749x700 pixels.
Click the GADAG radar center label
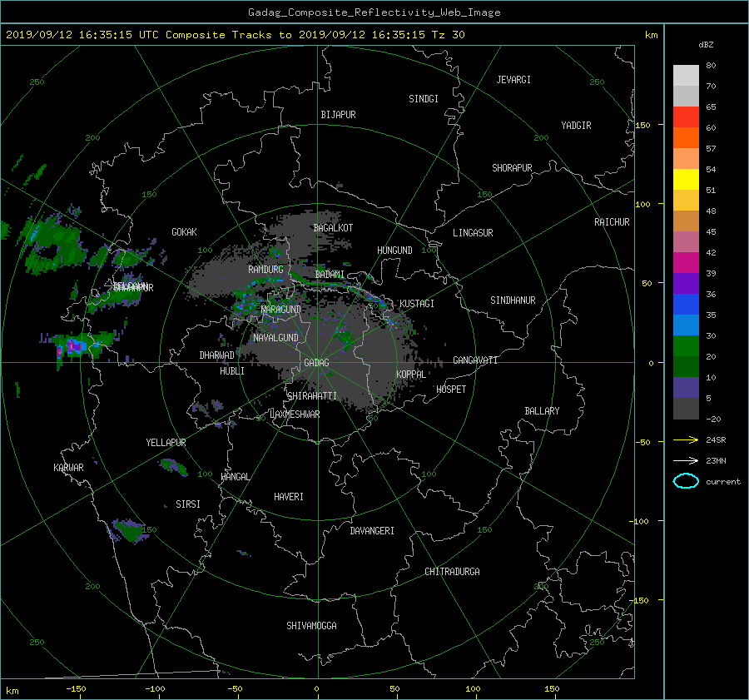point(317,363)
